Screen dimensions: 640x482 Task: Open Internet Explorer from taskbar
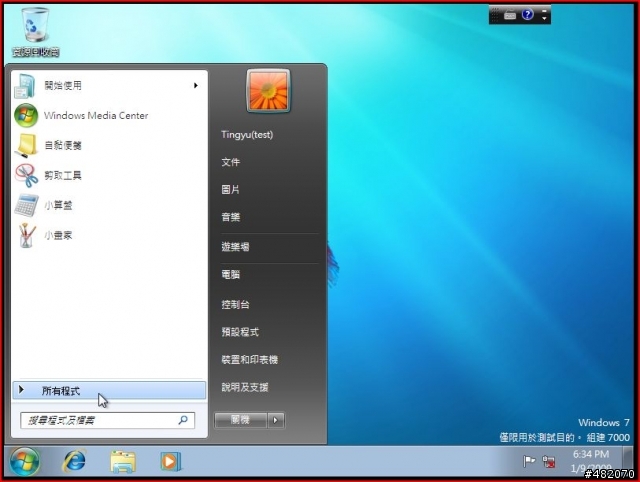click(74, 462)
